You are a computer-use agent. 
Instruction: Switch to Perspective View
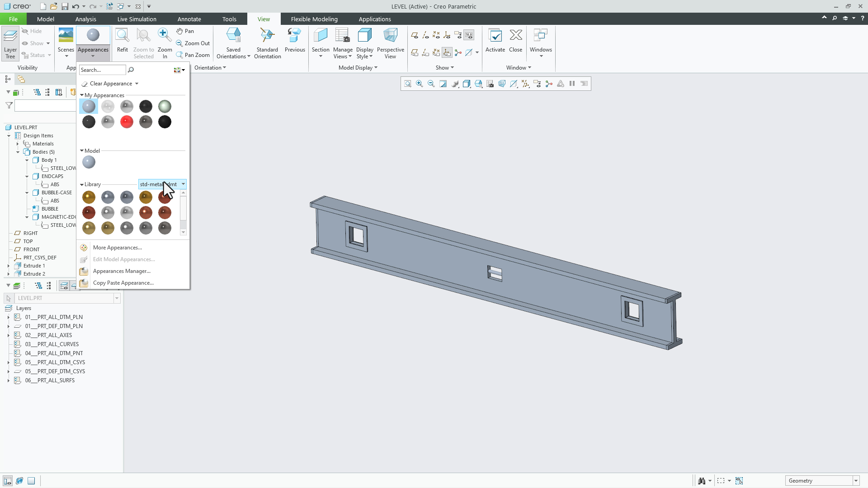(x=390, y=43)
